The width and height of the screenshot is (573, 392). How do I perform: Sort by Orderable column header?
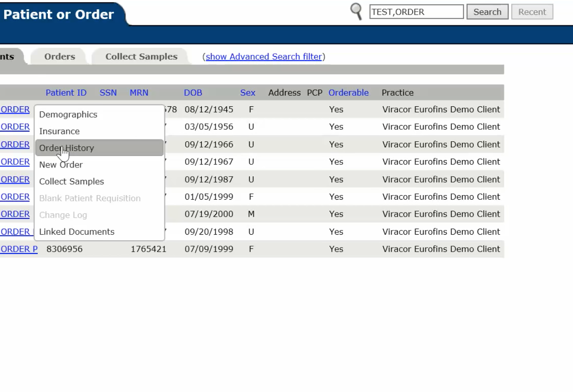click(x=348, y=92)
